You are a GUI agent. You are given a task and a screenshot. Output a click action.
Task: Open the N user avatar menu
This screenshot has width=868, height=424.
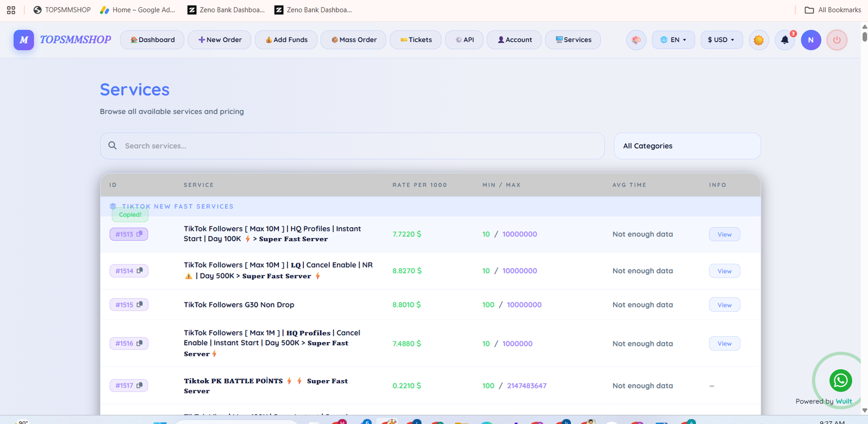coord(811,40)
